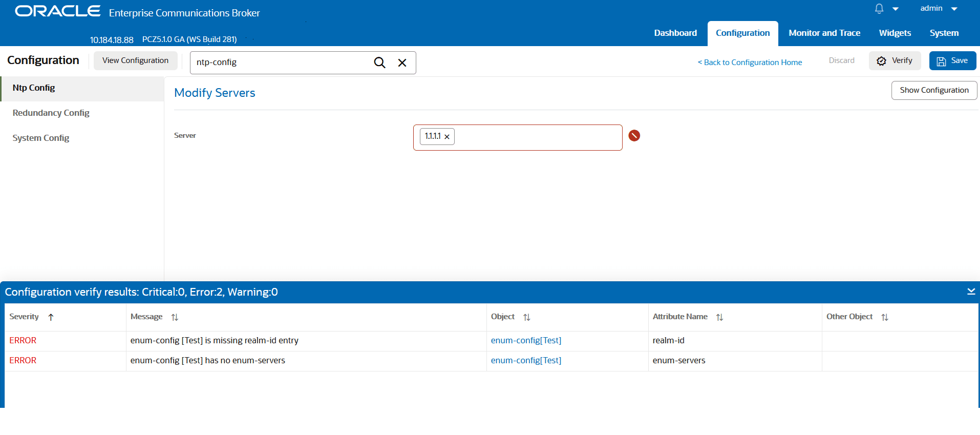Open enum-config[Test] link in realm-id row

pos(526,341)
